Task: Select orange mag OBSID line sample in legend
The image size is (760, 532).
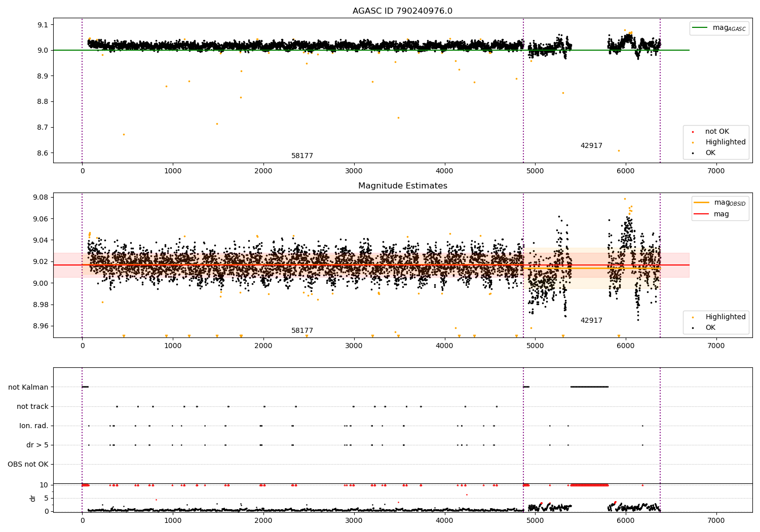Action: [701, 203]
